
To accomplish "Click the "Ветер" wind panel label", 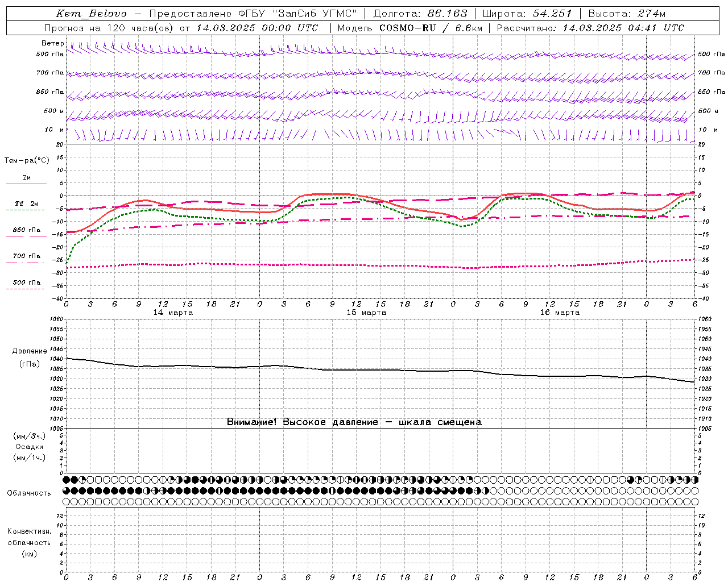I will 53,43.
